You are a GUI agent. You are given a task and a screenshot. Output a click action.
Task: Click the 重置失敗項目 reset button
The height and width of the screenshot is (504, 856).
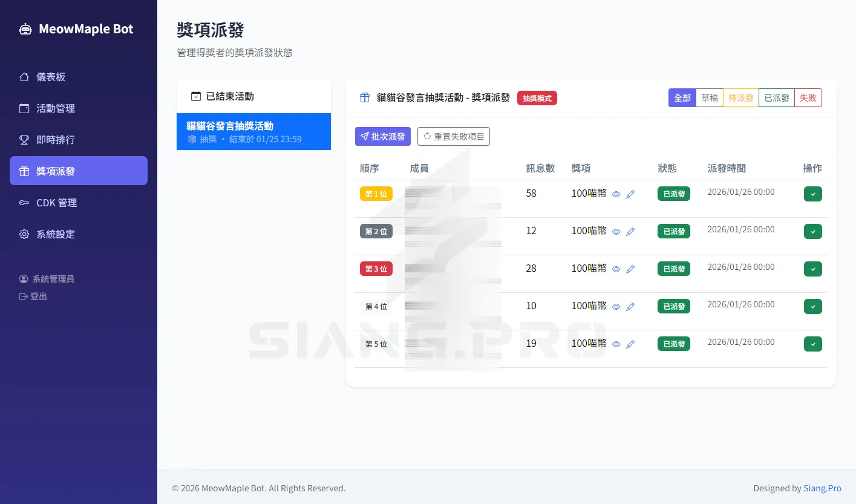pyautogui.click(x=453, y=136)
